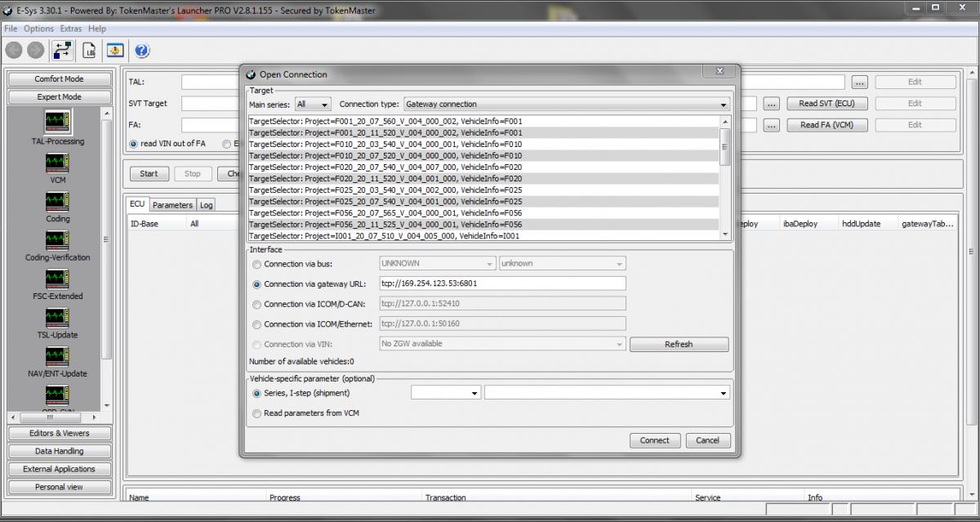The image size is (980, 522).
Task: Open the Data Handling section
Action: [x=59, y=451]
